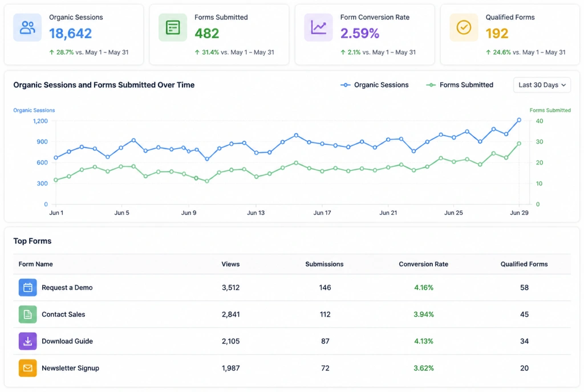Click the 72 submissions cell
Screen dimensions: 584x392
coord(325,368)
